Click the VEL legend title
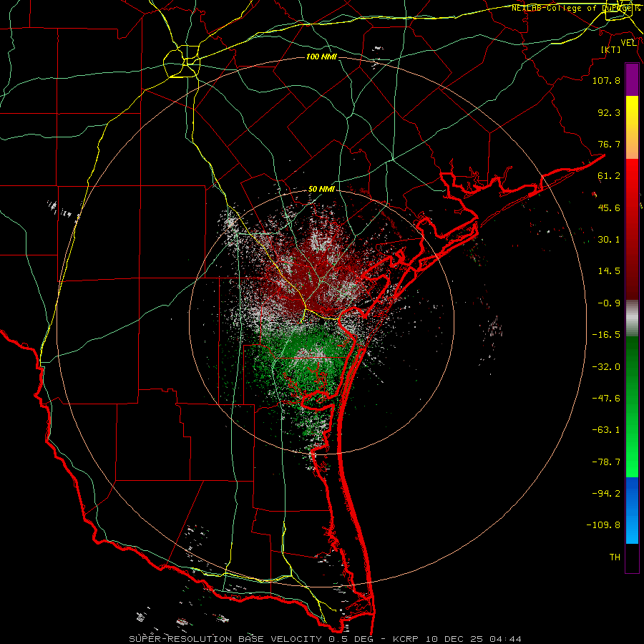The width and height of the screenshot is (644, 644). click(x=629, y=43)
